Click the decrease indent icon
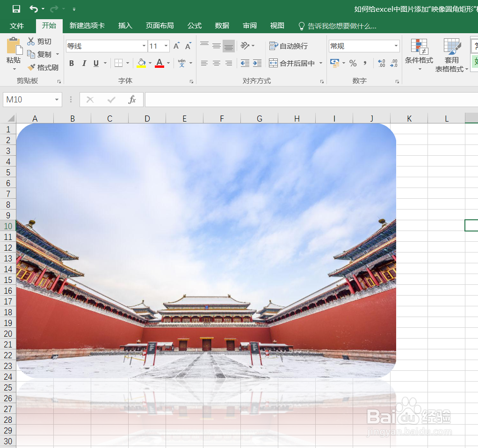478x448 pixels. pyautogui.click(x=245, y=63)
